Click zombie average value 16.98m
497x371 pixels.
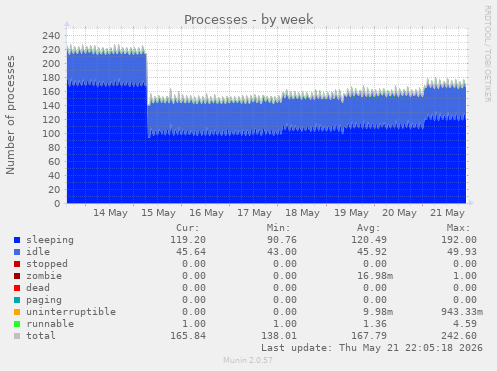click(375, 276)
